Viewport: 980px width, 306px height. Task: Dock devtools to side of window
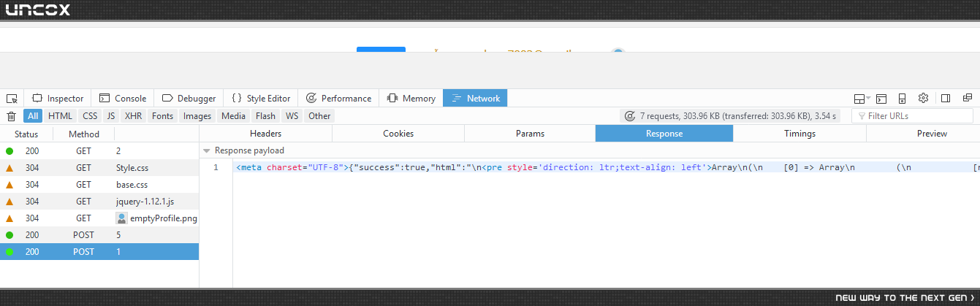946,99
